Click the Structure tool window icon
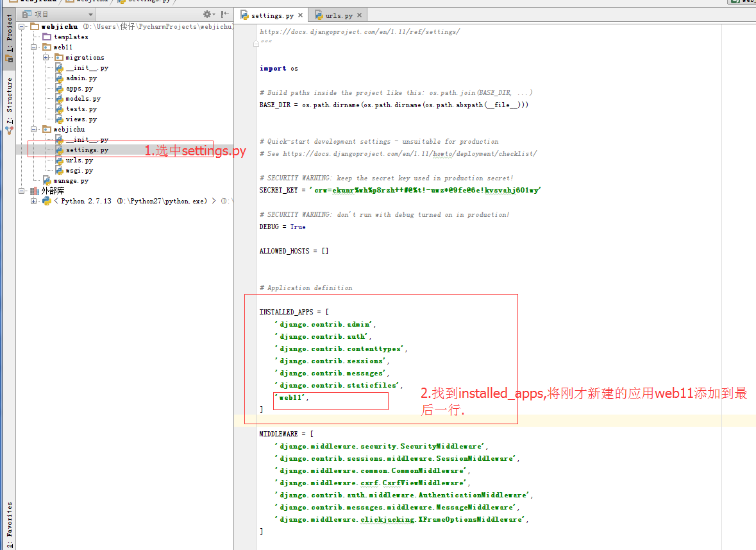The height and width of the screenshot is (550, 756). point(9,130)
